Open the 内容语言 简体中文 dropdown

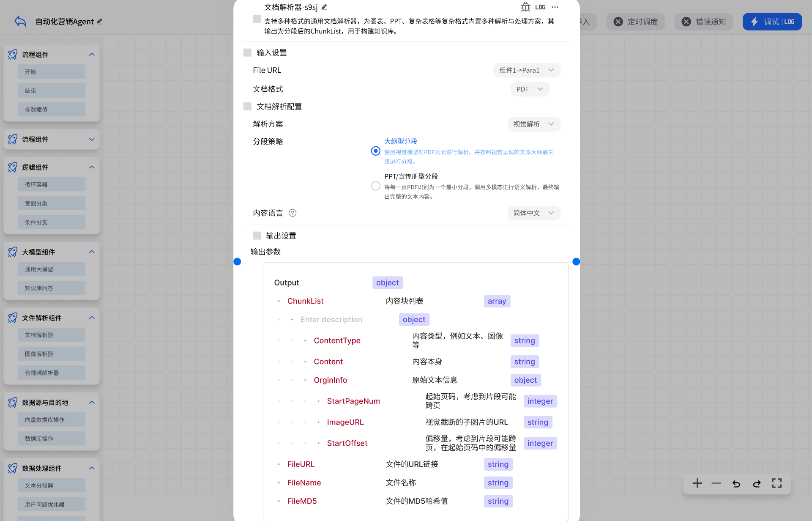click(x=534, y=213)
